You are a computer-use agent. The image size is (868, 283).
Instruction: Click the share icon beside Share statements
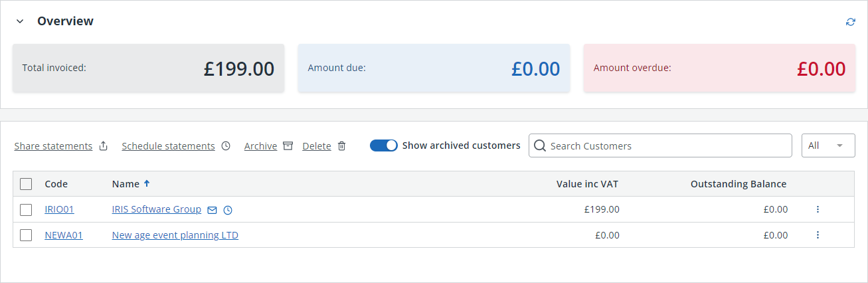click(103, 146)
